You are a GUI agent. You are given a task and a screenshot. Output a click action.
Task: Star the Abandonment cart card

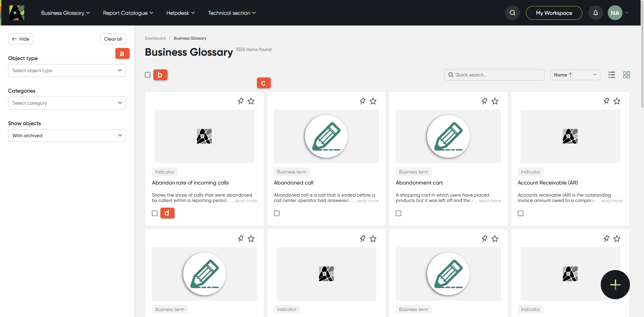pos(495,101)
